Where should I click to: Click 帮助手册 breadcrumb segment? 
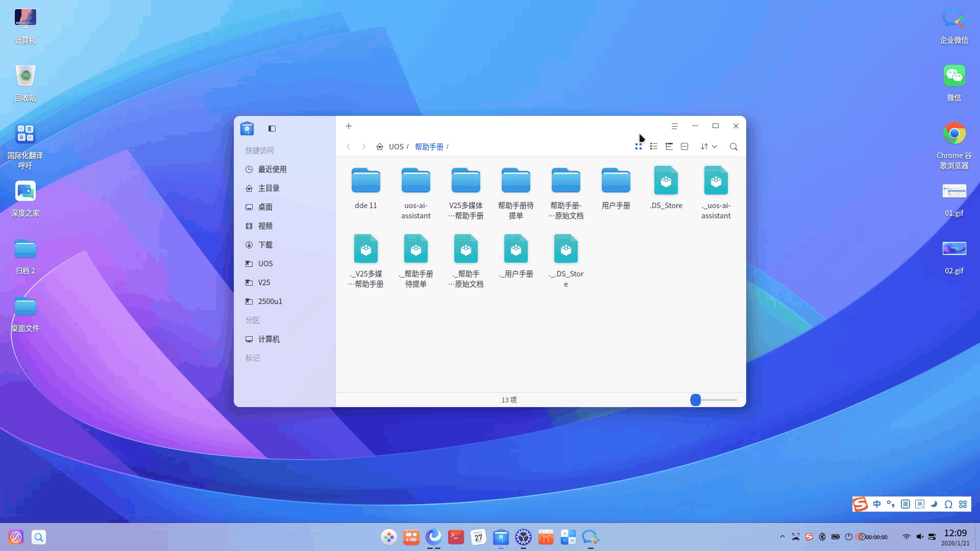(429, 147)
